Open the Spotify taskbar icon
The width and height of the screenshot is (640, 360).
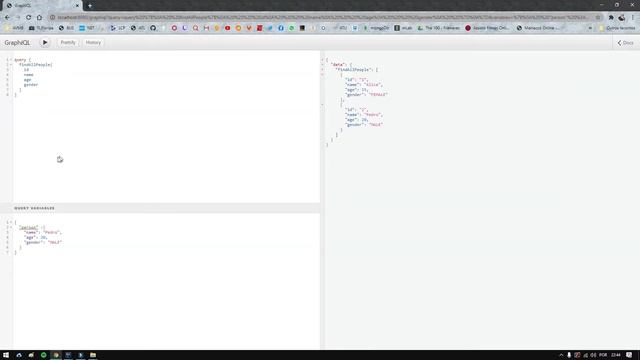click(44, 355)
